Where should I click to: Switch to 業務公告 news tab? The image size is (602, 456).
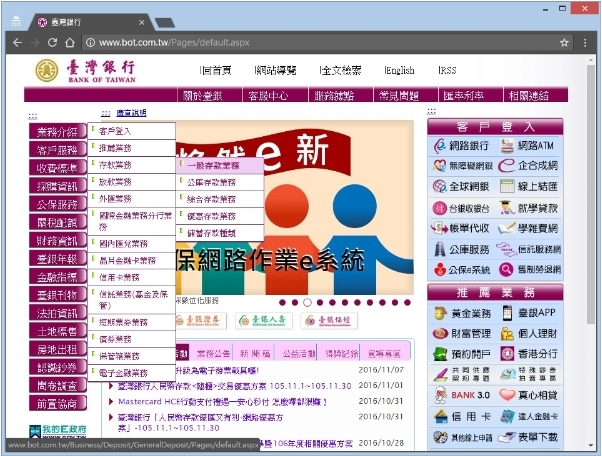[x=213, y=354]
